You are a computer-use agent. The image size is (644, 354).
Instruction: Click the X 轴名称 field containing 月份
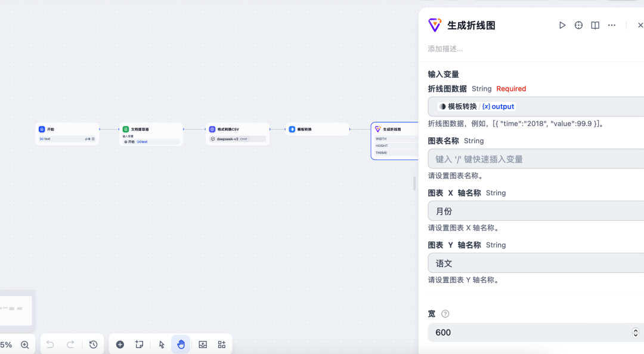pos(536,211)
